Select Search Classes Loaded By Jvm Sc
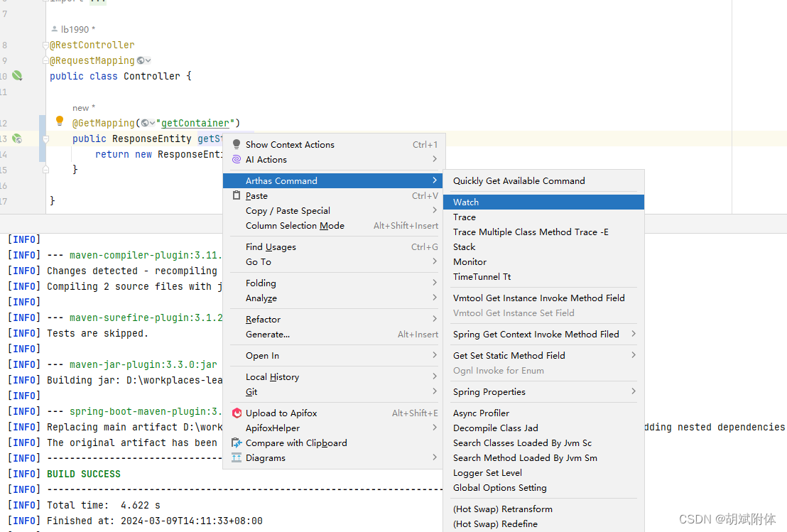 tap(543, 443)
